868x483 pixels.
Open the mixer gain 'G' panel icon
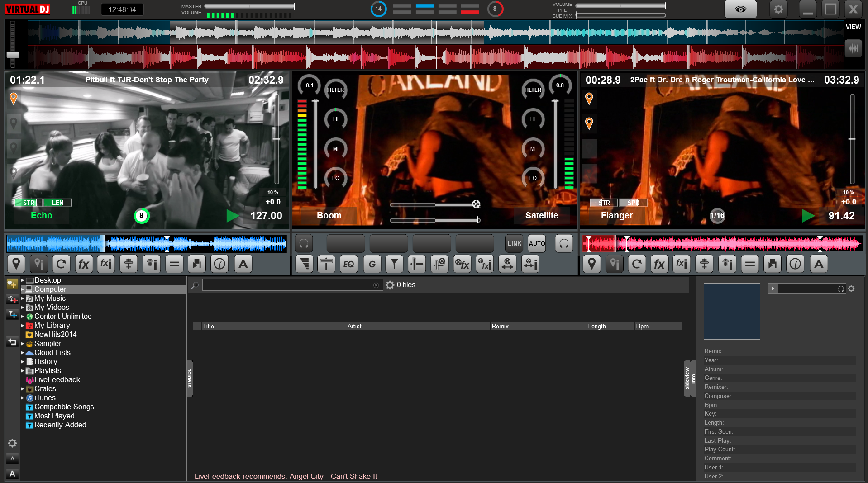372,264
